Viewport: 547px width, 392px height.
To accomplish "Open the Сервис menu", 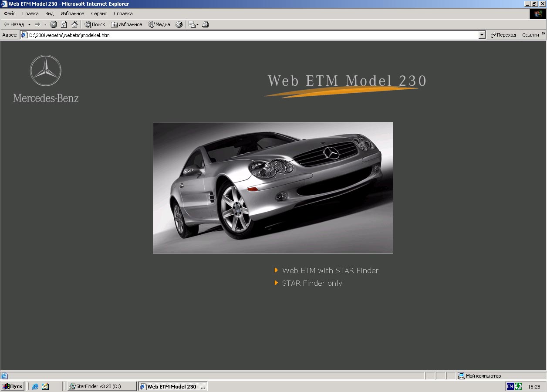I will pos(99,14).
